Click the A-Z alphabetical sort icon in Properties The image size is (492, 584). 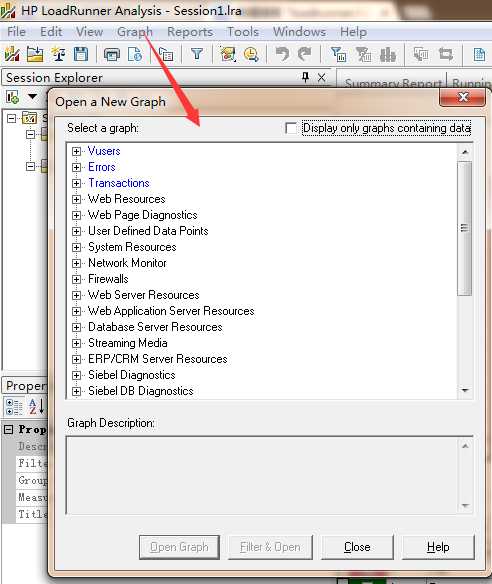pyautogui.click(x=36, y=406)
